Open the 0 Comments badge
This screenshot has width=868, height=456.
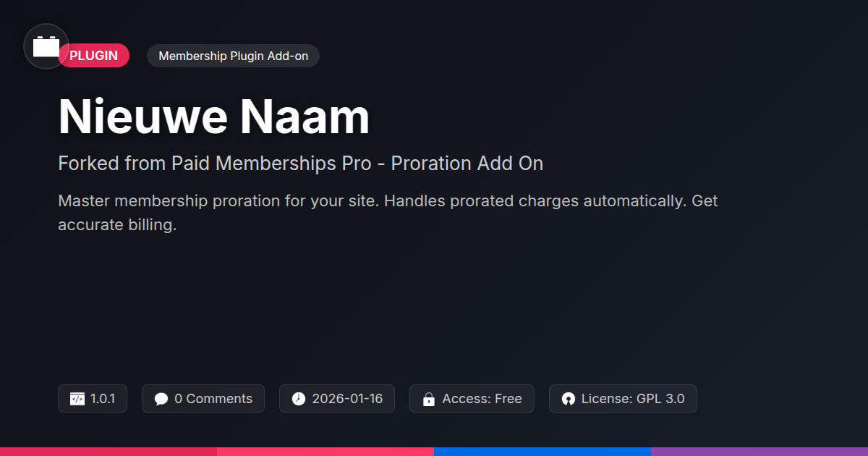click(x=213, y=399)
